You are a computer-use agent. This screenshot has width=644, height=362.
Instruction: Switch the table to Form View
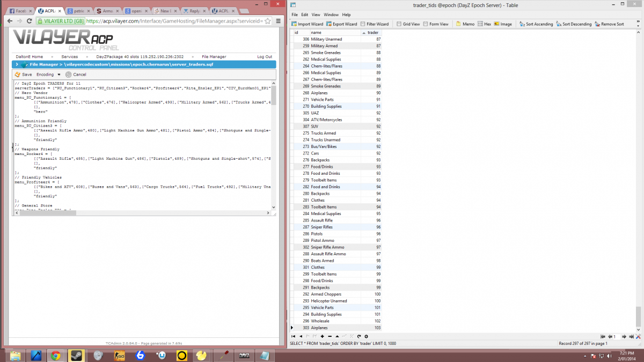(x=435, y=24)
